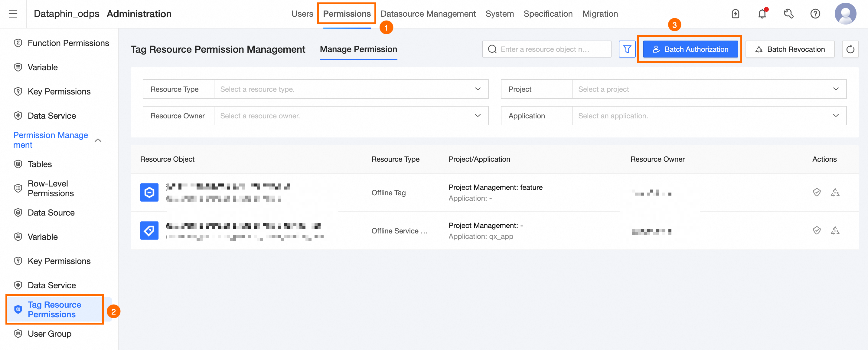868x350 pixels.
Task: Click the Batch Authorization button
Action: tap(690, 49)
